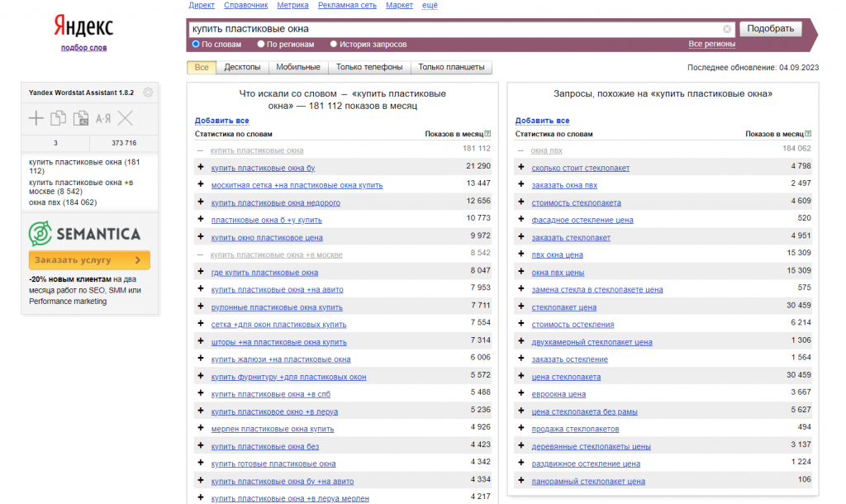Click the Semantica logo

pos(85,233)
